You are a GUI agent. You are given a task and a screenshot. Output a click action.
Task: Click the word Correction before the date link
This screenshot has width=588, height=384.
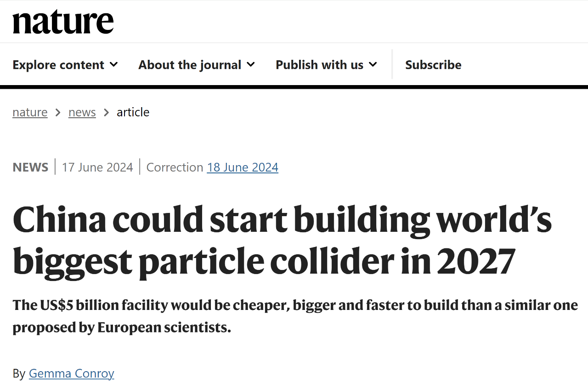[175, 167]
